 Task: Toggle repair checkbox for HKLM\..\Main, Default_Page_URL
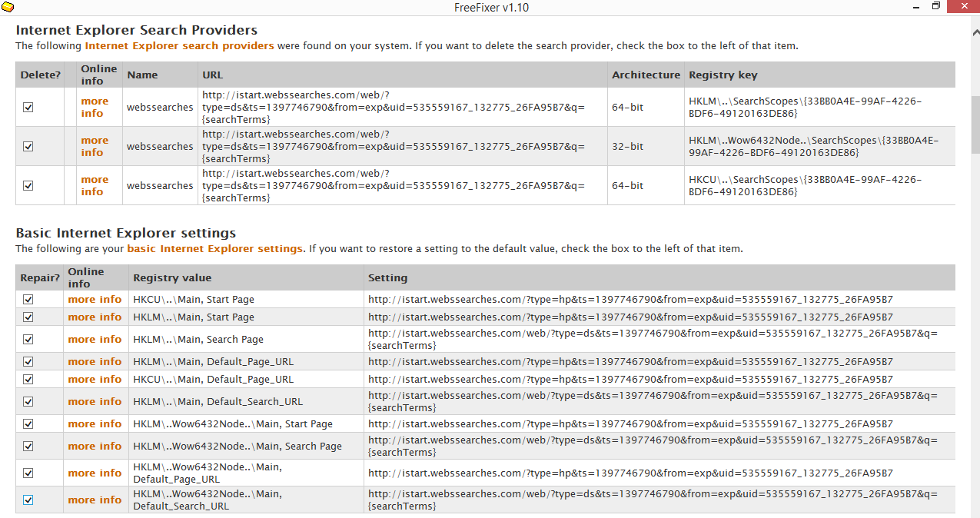pyautogui.click(x=28, y=362)
